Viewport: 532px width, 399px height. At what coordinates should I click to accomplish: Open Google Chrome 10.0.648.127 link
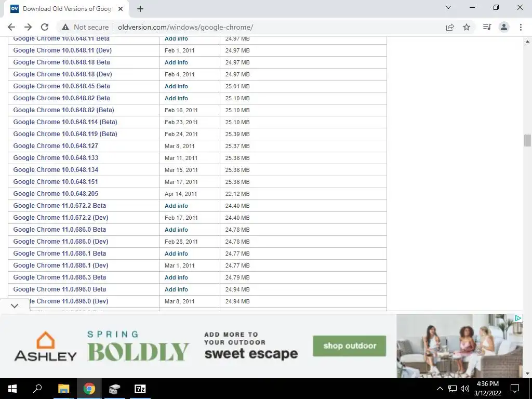(x=56, y=146)
